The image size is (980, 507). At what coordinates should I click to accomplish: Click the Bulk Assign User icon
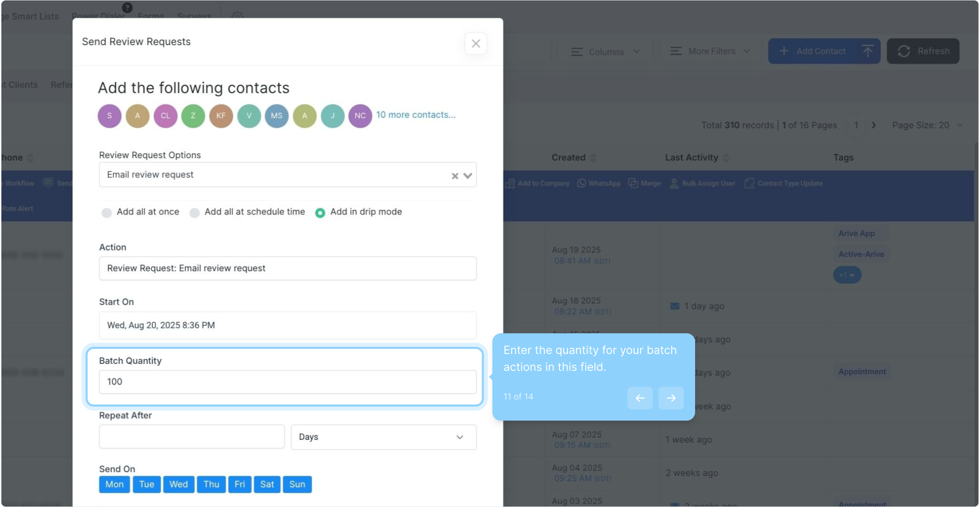tap(674, 184)
